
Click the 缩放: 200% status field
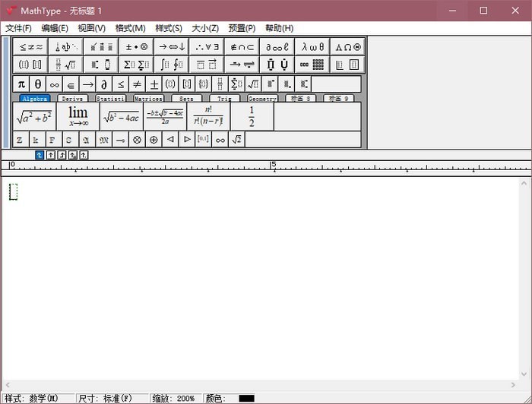[176, 398]
